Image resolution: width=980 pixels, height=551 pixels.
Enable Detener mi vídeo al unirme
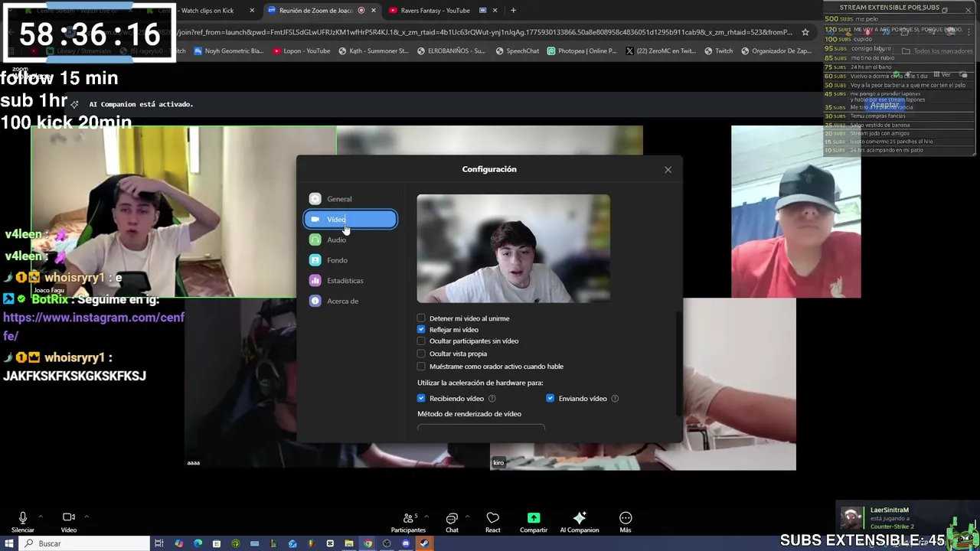[x=421, y=318]
